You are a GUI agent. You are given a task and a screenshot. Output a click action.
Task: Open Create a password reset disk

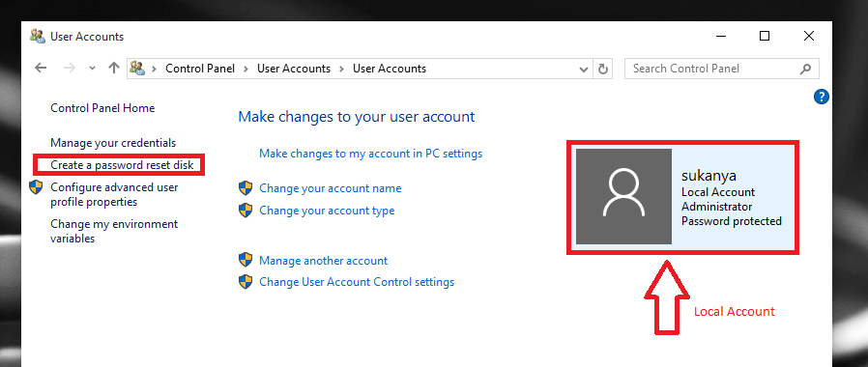(x=122, y=165)
